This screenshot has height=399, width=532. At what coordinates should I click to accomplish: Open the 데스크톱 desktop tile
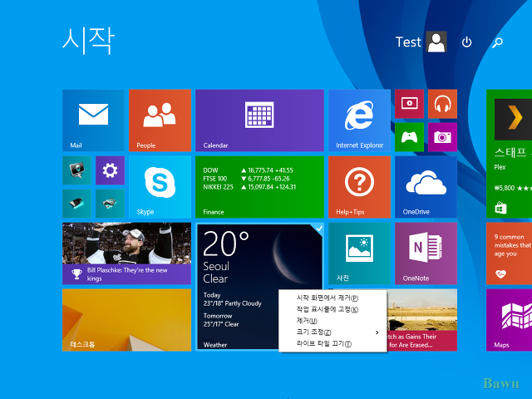click(126, 319)
